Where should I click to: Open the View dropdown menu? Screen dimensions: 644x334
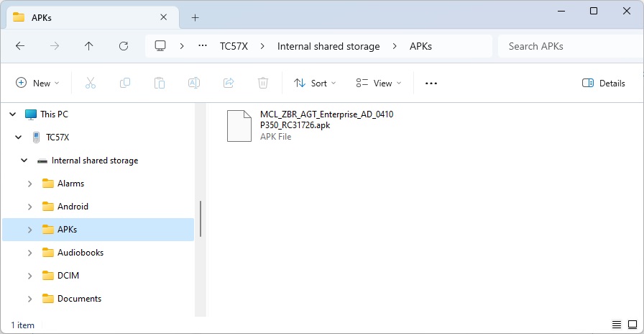pyautogui.click(x=379, y=83)
